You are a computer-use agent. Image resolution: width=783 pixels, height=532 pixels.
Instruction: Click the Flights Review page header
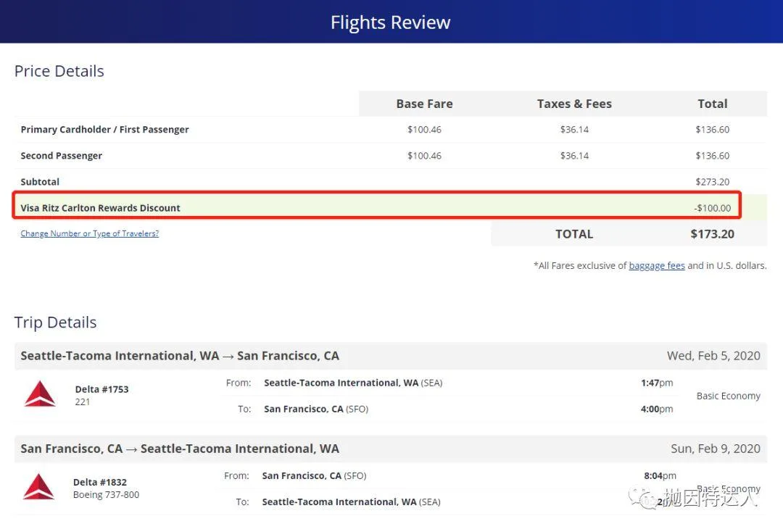391,22
